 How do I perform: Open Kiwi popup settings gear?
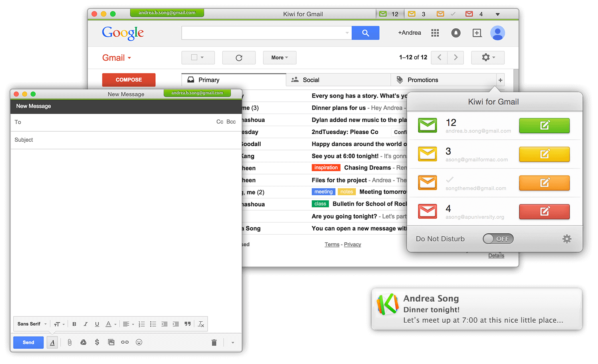(x=567, y=239)
